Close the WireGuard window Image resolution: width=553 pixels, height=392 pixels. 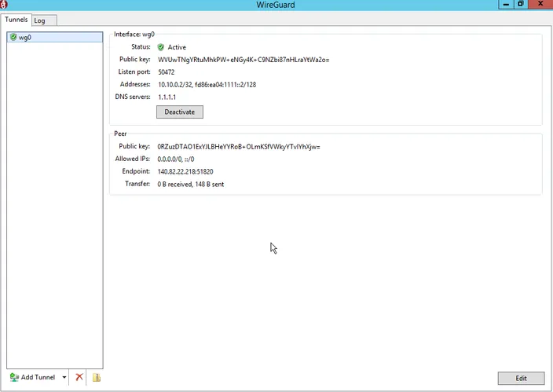(x=540, y=4)
